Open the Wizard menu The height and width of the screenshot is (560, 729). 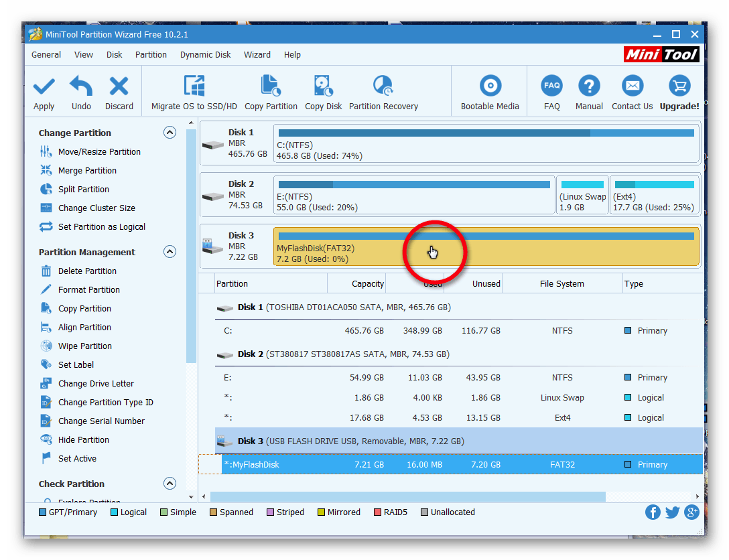(x=257, y=55)
